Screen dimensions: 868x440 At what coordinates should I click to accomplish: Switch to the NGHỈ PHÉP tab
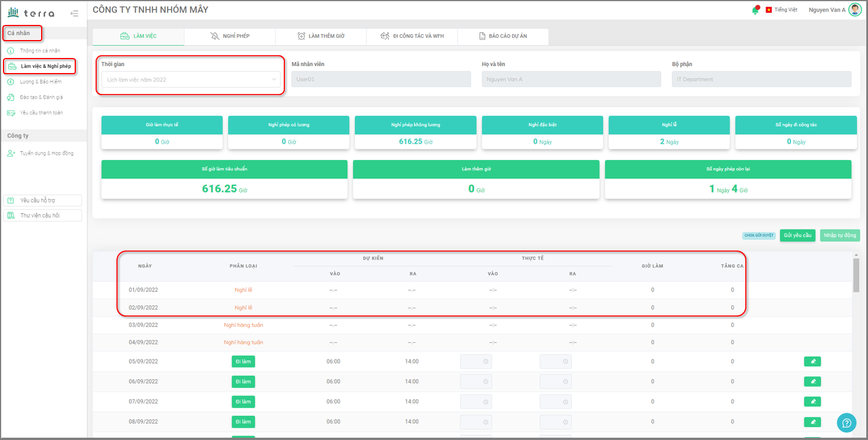coord(230,36)
